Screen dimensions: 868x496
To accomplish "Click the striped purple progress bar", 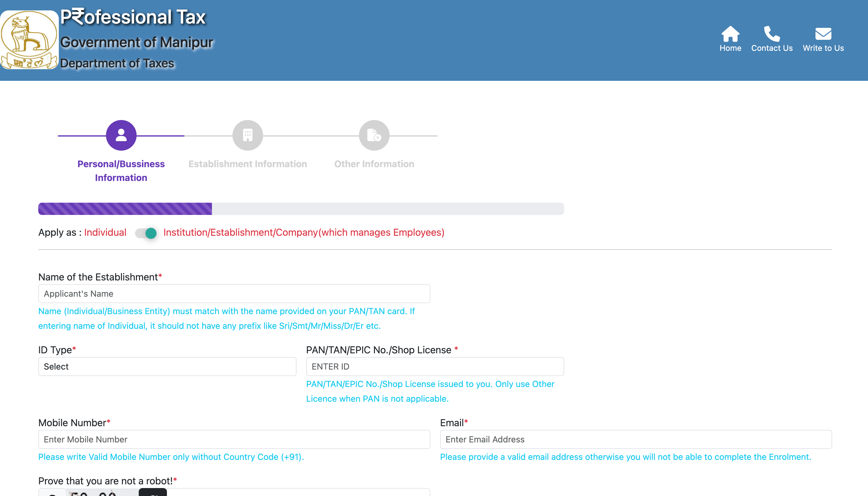I will click(x=125, y=209).
